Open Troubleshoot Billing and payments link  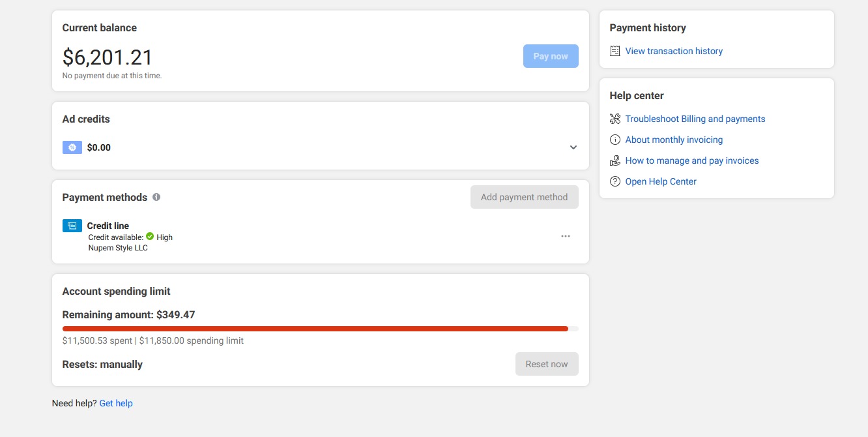(695, 119)
